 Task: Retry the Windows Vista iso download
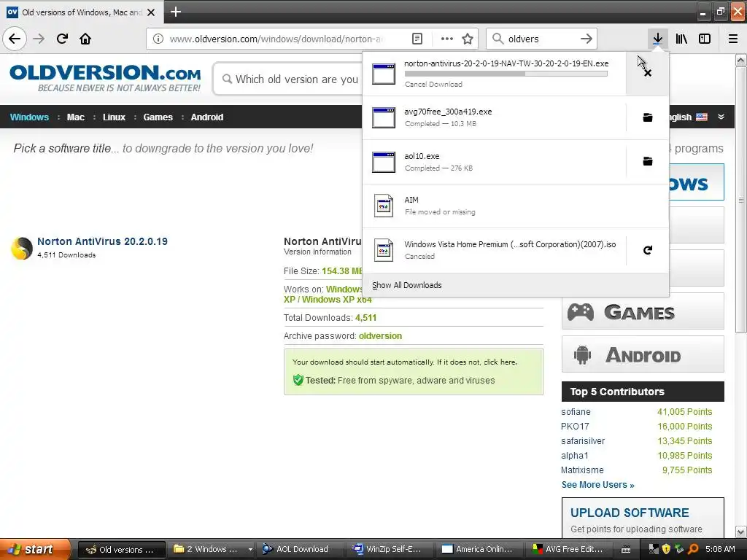[x=648, y=250]
